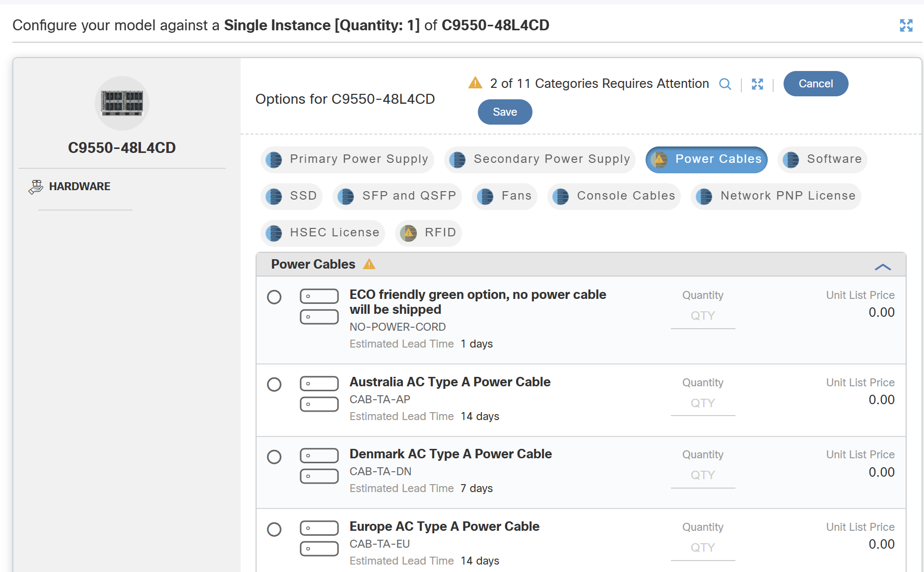Open the HARDWARE section in the sidebar
This screenshot has width=924, height=572.
coord(79,187)
